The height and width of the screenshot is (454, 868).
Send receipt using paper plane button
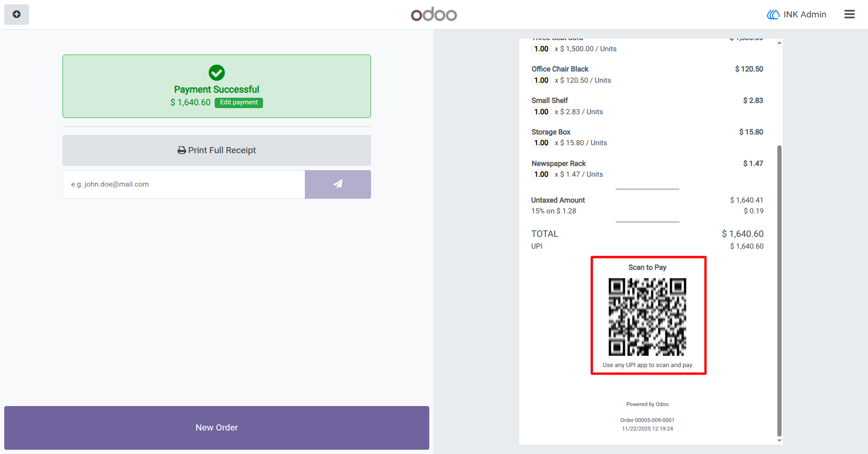pyautogui.click(x=338, y=184)
